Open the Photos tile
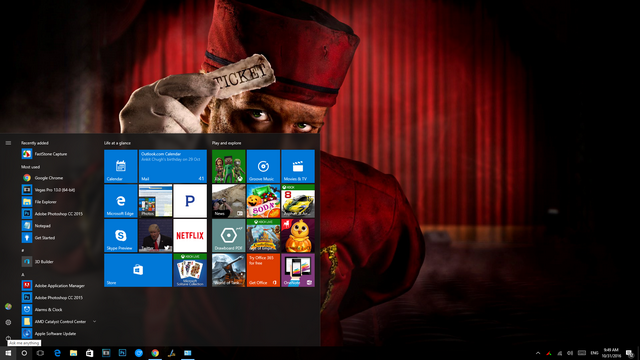This screenshot has width=640, height=360. (x=155, y=201)
